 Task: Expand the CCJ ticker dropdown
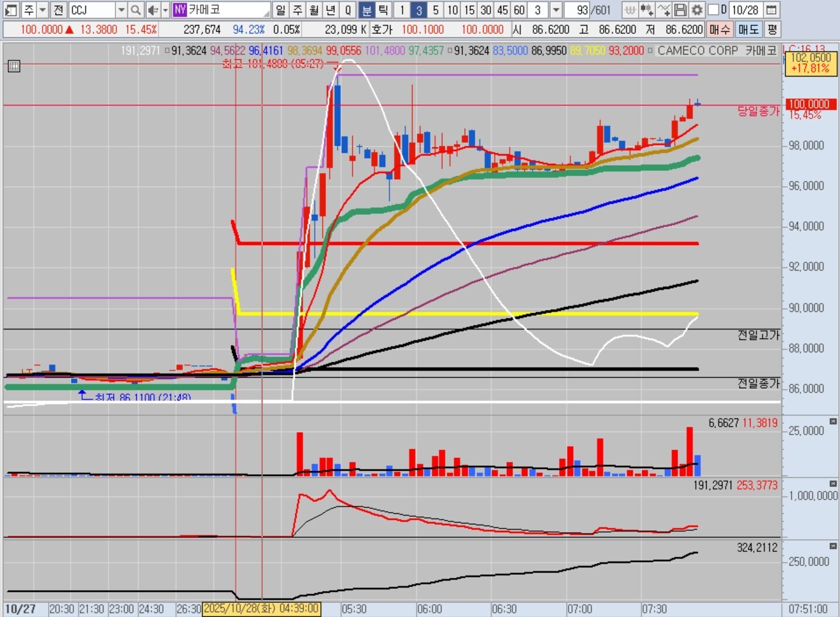(x=121, y=10)
